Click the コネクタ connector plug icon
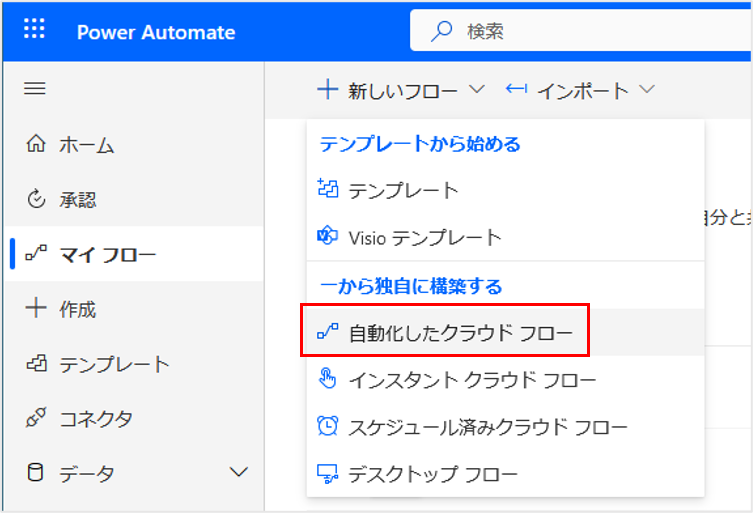 coord(36,418)
